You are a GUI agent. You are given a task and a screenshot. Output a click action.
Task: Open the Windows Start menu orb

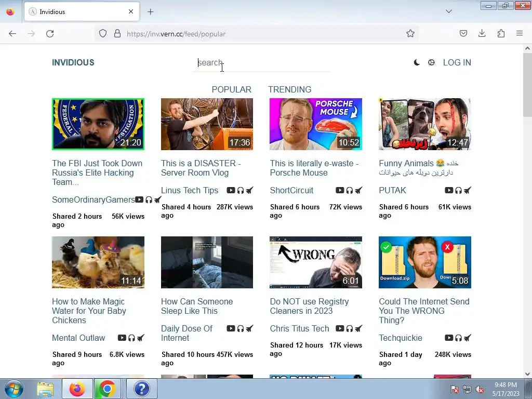(14, 389)
